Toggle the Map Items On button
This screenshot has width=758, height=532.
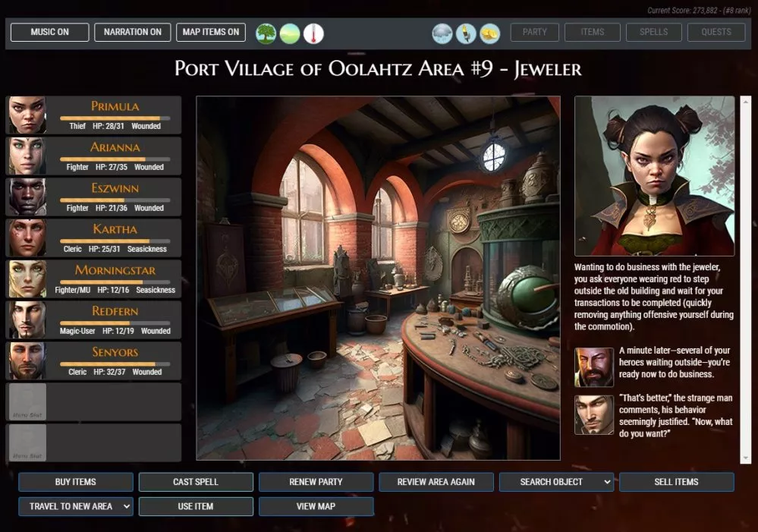coord(211,32)
